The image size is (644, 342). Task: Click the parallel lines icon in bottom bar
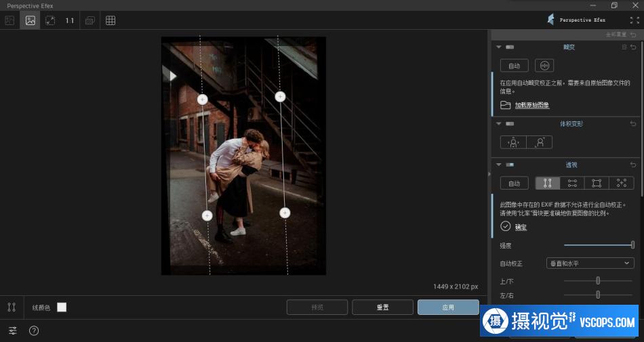[12, 307]
